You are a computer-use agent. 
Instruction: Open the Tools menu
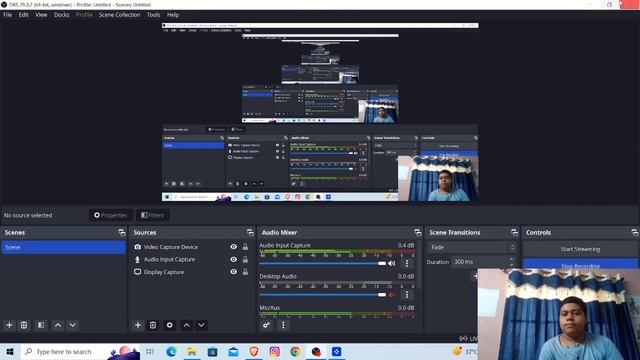[153, 15]
